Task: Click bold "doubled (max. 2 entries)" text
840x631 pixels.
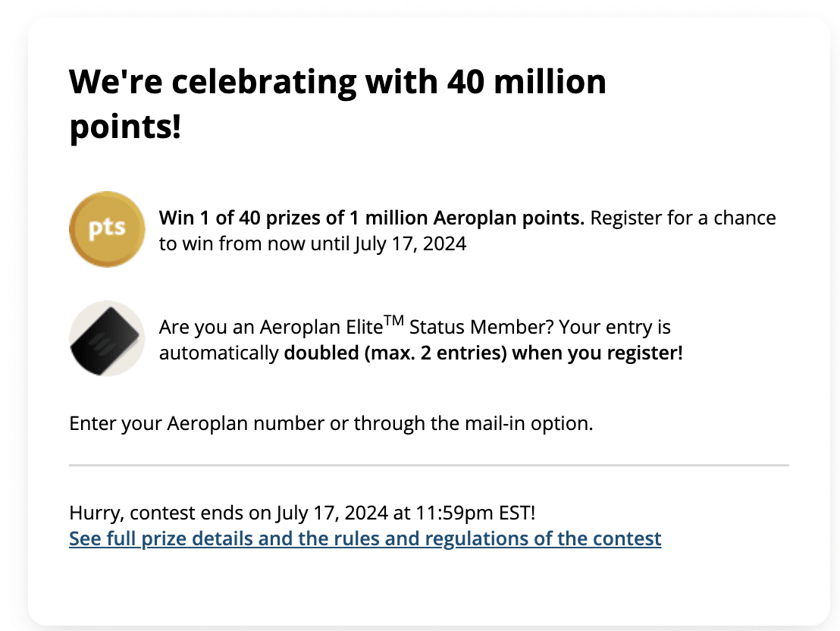Action: pyautogui.click(x=394, y=353)
